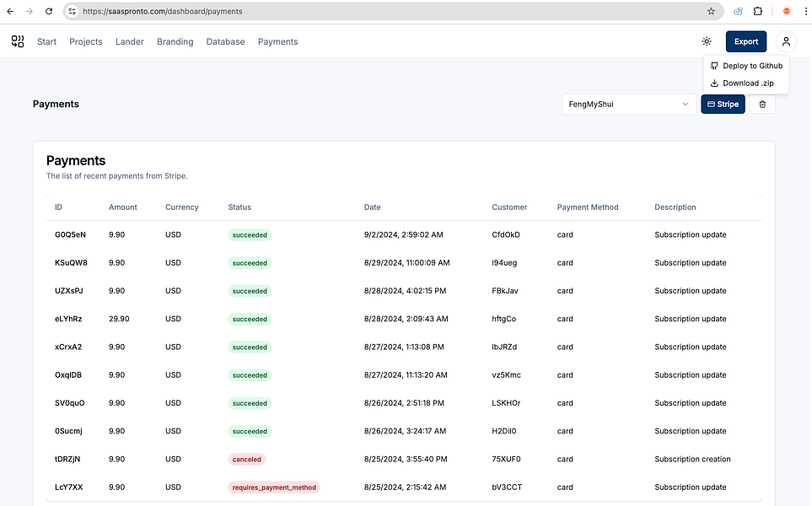
Task: Reload the page in browser
Action: (x=49, y=12)
